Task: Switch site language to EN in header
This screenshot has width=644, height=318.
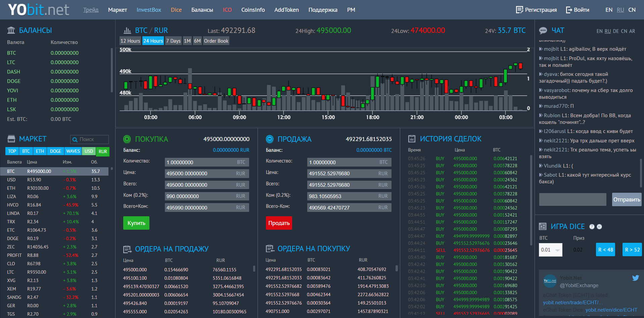Action: (609, 10)
